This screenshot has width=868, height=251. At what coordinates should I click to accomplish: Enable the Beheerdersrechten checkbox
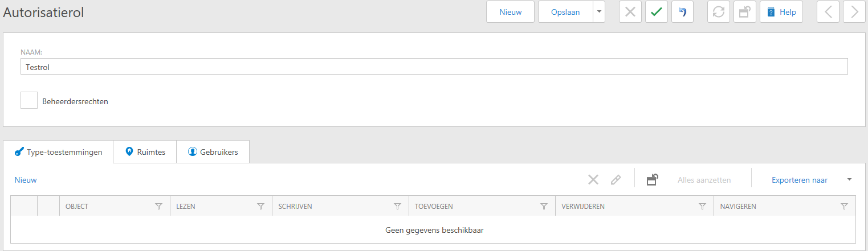29,100
